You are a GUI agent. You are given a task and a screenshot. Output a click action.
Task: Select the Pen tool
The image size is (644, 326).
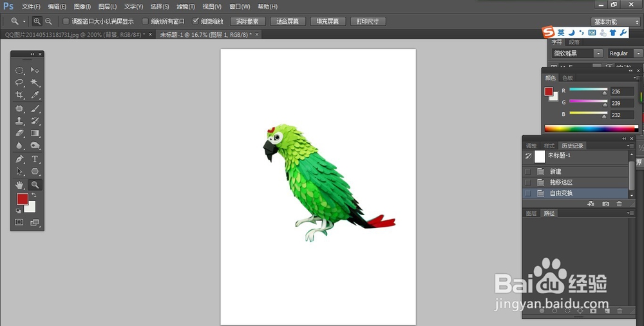point(19,158)
